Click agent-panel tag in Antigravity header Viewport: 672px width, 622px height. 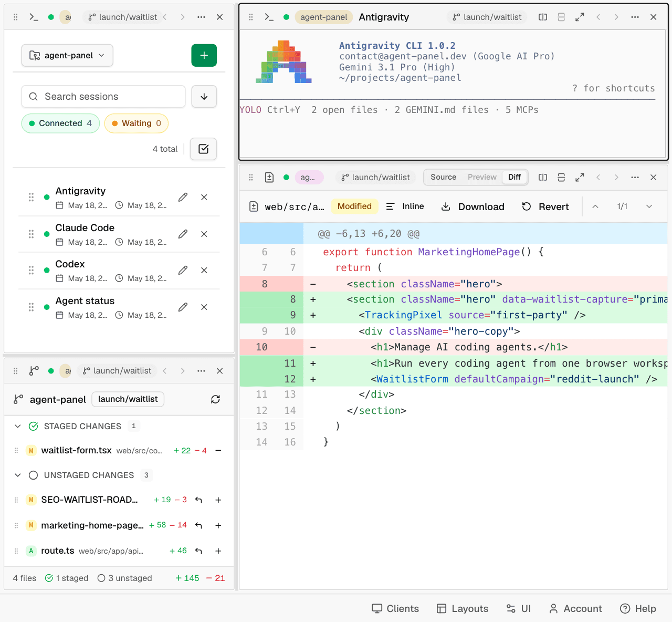[x=323, y=17]
